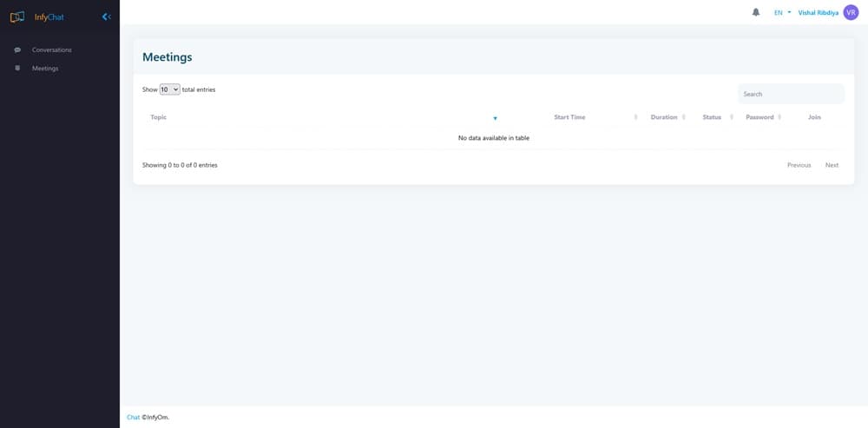Select Meetings in the sidebar menu
The width and height of the screenshot is (868, 428).
(45, 68)
